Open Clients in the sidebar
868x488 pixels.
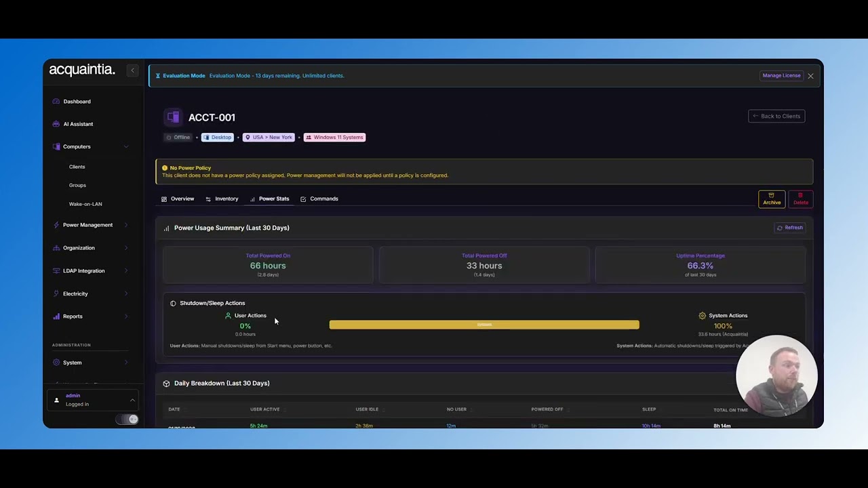[77, 167]
